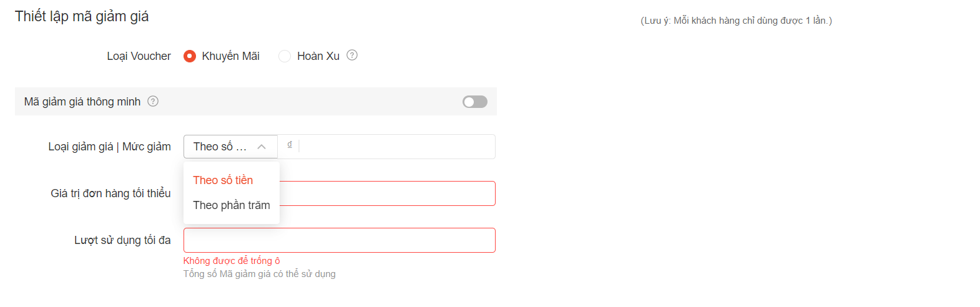Click the đ currency symbol in discount field
The width and height of the screenshot is (980, 307).
click(x=290, y=145)
